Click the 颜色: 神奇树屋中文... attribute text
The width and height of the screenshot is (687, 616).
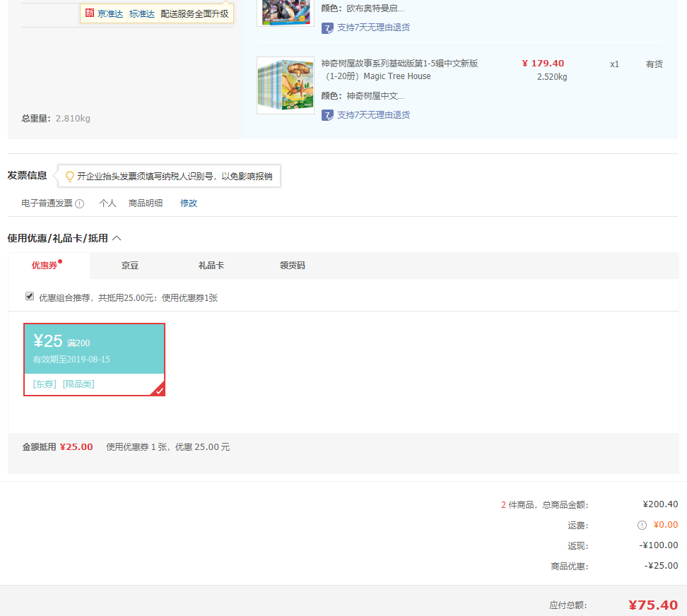[x=363, y=96]
